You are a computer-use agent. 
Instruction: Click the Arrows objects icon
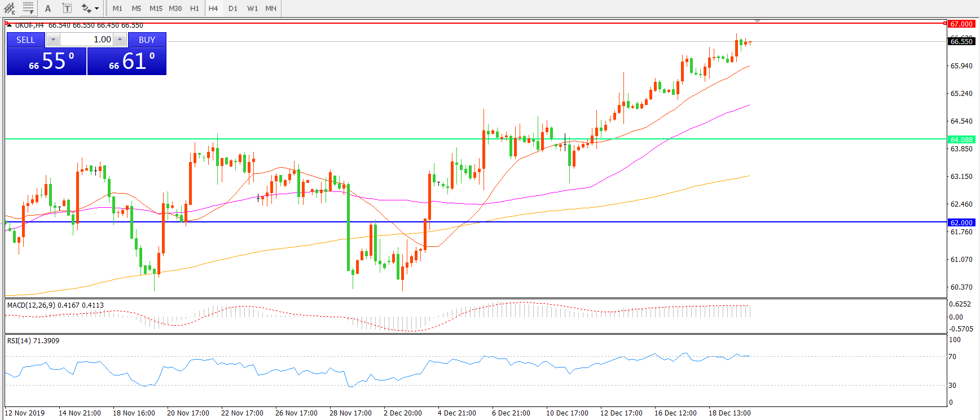click(86, 8)
